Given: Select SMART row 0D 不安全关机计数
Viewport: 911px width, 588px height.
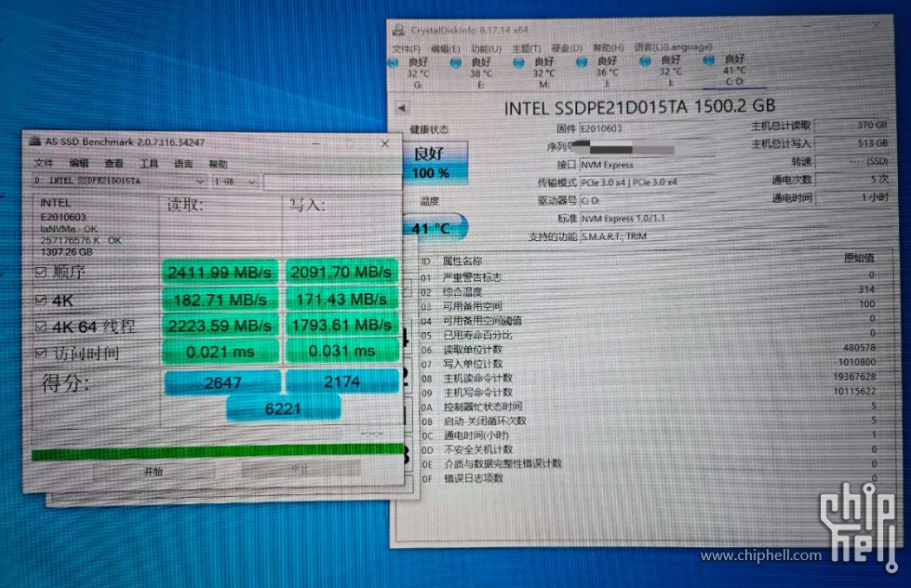Looking at the screenshot, I should coord(648,449).
